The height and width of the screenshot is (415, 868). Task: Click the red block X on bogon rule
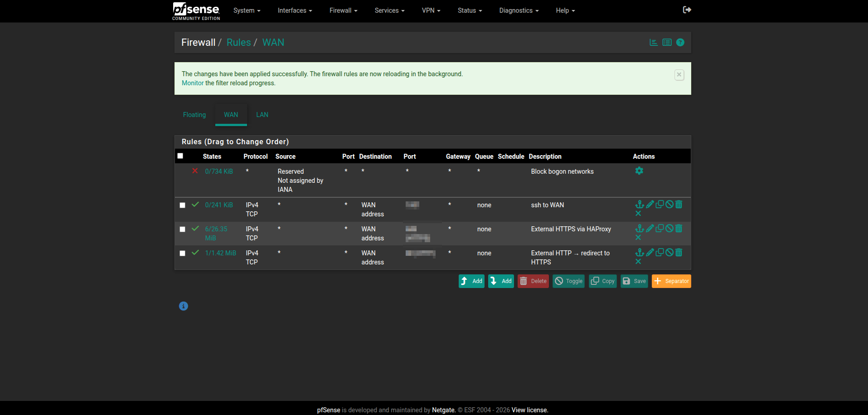pos(195,171)
